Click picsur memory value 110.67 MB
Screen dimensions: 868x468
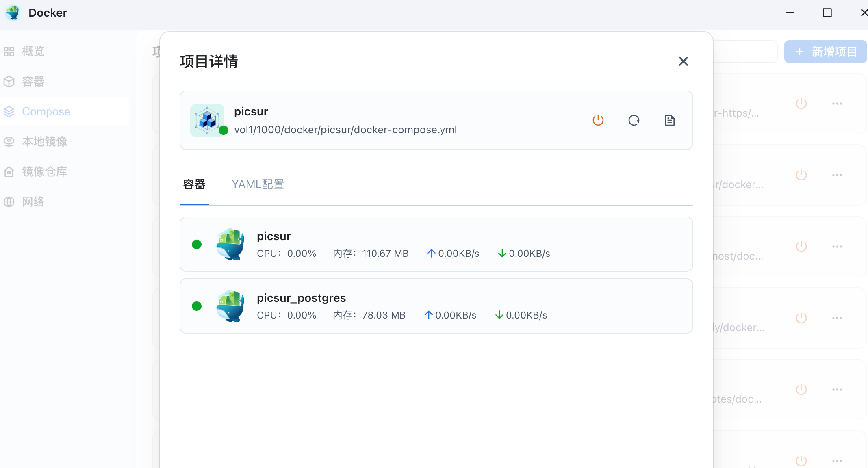point(385,253)
